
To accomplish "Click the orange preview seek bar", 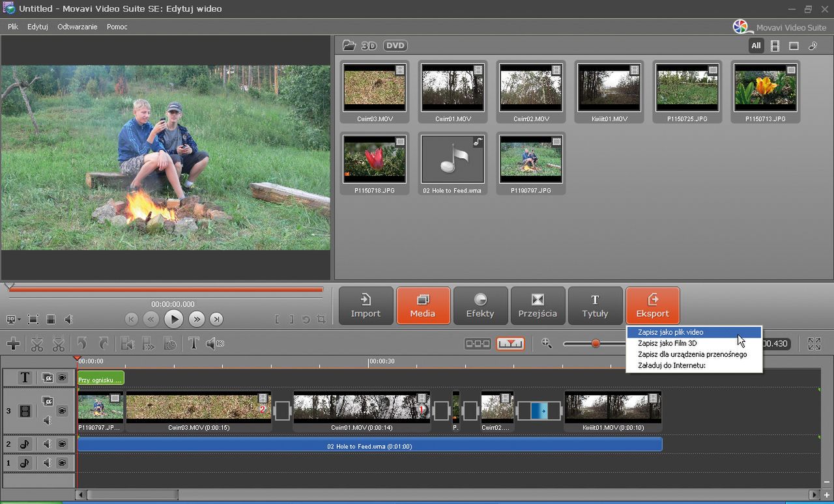I will pyautogui.click(x=166, y=290).
